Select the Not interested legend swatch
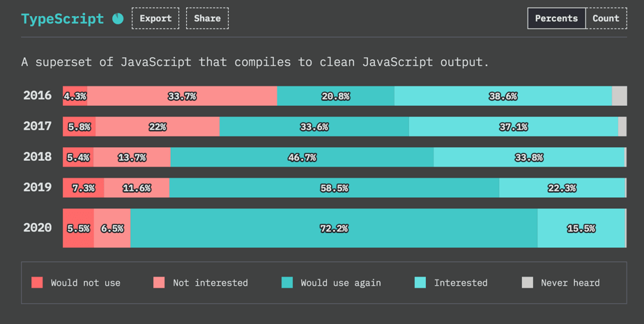Image resolution: width=644 pixels, height=324 pixels. click(159, 282)
